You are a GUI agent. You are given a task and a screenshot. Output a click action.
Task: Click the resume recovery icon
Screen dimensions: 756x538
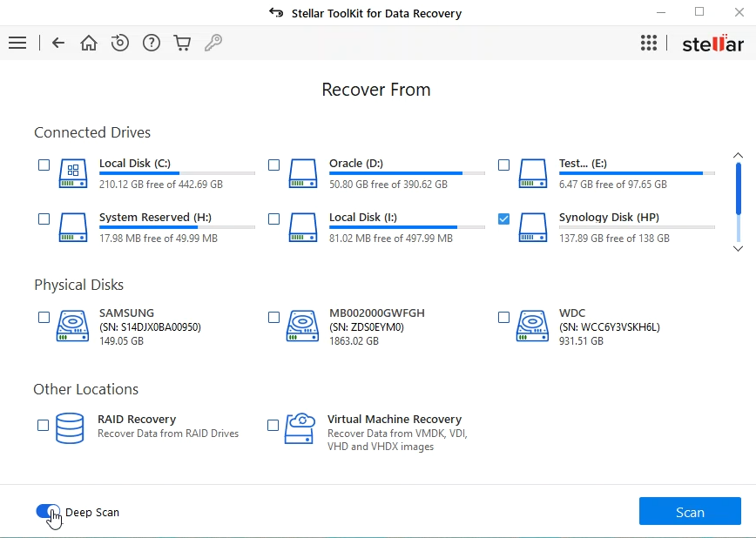[x=119, y=43]
